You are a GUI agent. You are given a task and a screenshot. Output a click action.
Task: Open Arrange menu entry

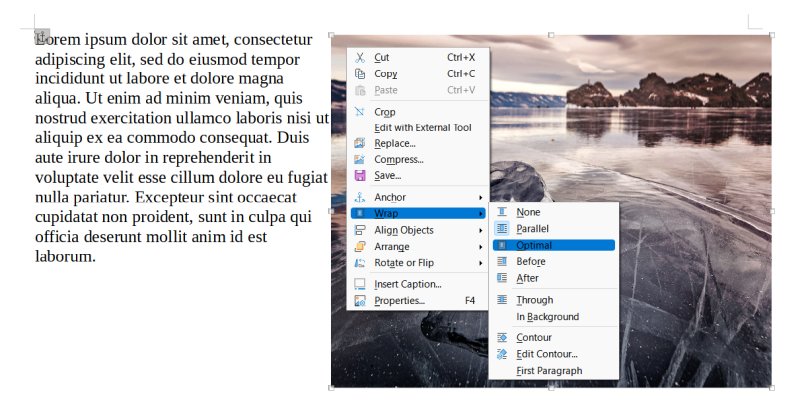[x=418, y=246]
